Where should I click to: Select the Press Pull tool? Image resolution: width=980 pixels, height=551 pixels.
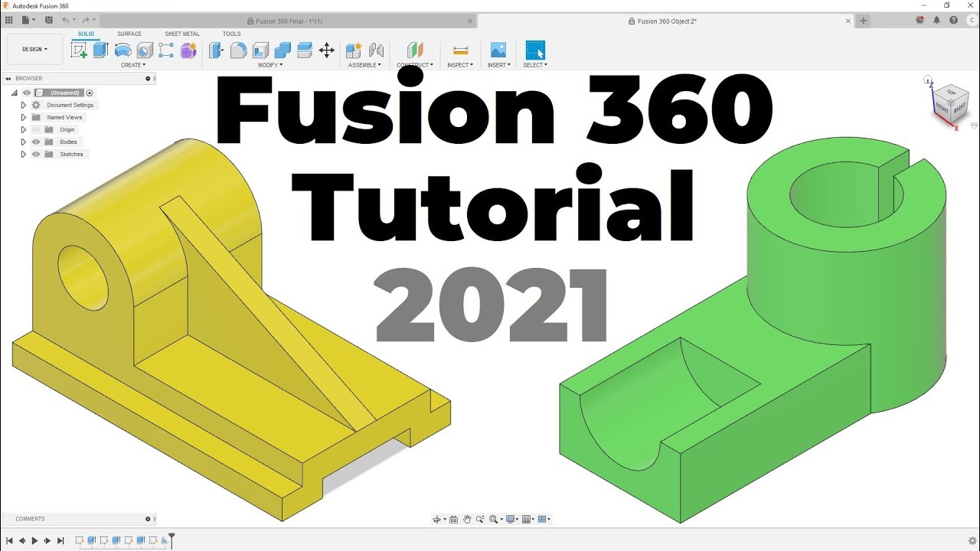pos(216,51)
